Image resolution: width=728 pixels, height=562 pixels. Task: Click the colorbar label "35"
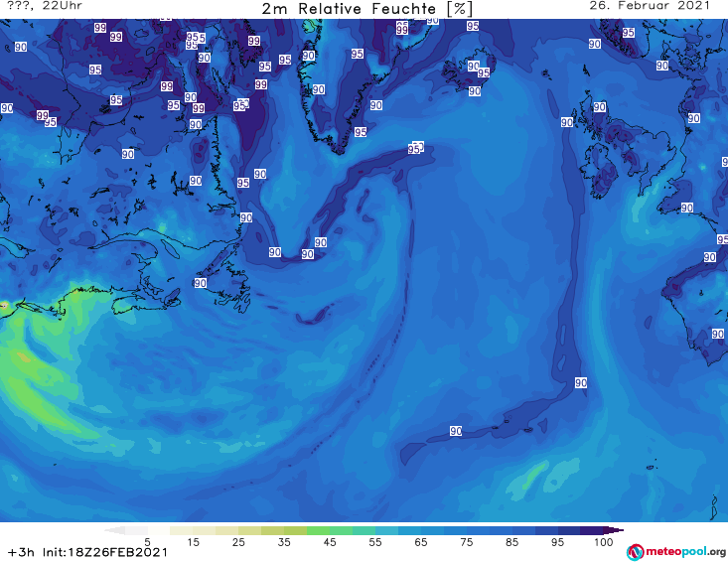point(284,542)
